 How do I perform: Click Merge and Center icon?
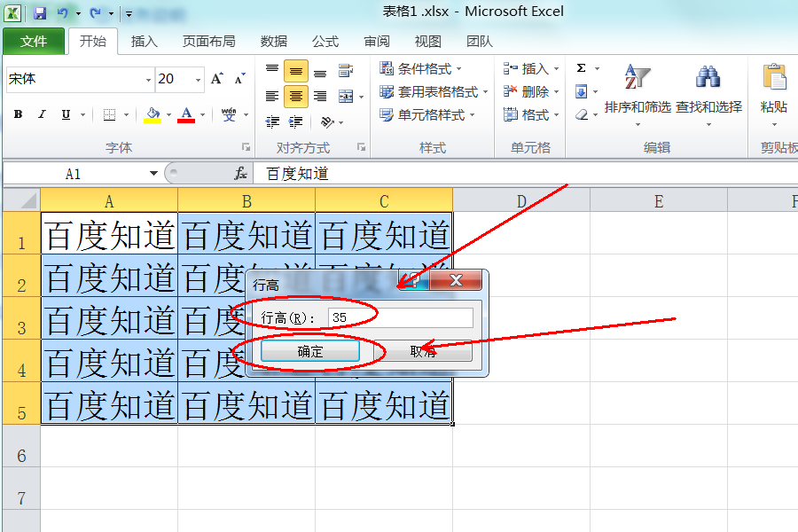pyautogui.click(x=346, y=97)
